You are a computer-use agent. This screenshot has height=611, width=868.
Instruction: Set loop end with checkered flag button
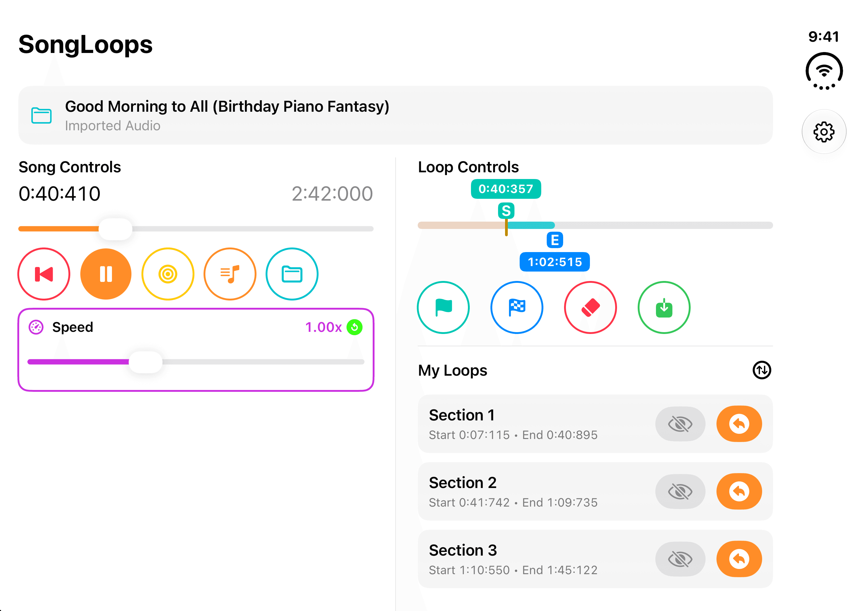pyautogui.click(x=517, y=307)
